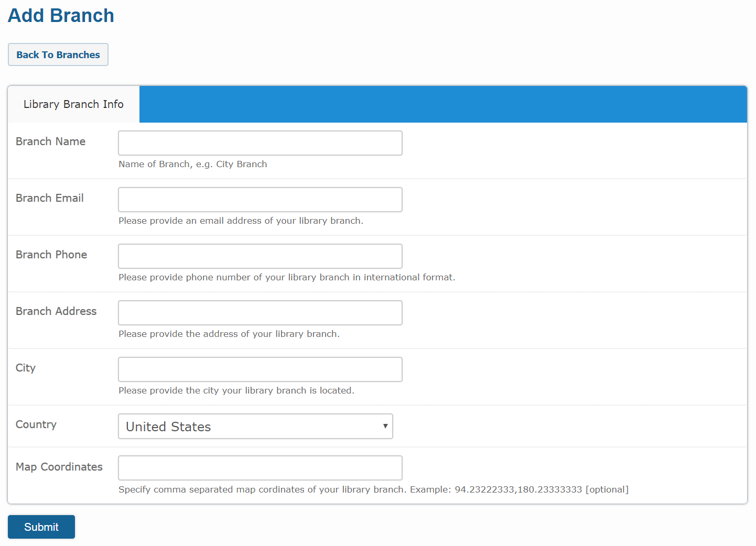Click the Branch Name label
This screenshot has width=756, height=546.
point(50,141)
